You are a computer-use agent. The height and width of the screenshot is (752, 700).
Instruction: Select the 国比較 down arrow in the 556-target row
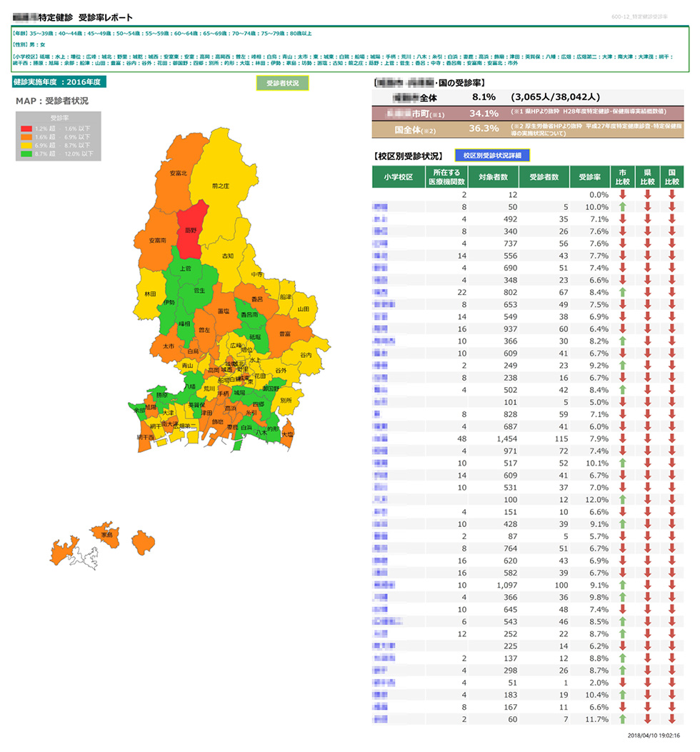(x=671, y=256)
